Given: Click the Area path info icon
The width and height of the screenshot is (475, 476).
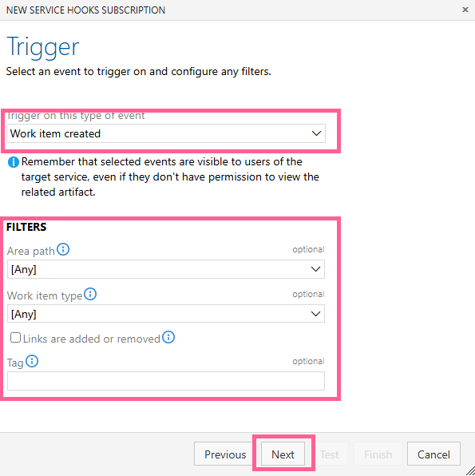Looking at the screenshot, I should pos(63,249).
